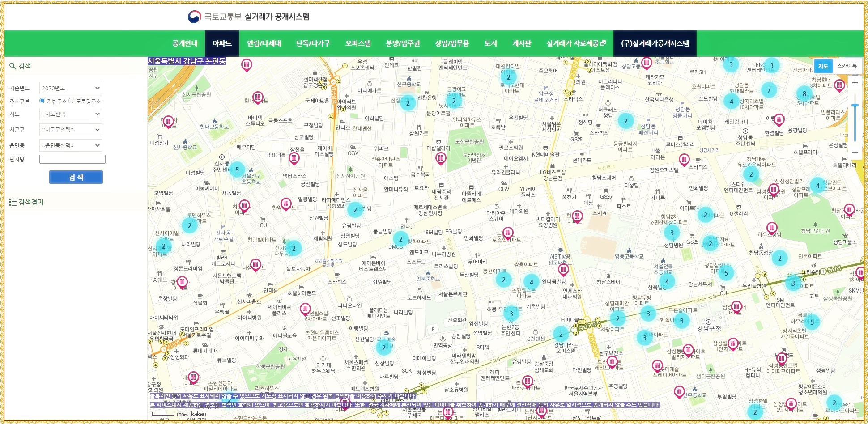Click 2-cluster on 청담래미안 아파트

pyautogui.click(x=618, y=318)
